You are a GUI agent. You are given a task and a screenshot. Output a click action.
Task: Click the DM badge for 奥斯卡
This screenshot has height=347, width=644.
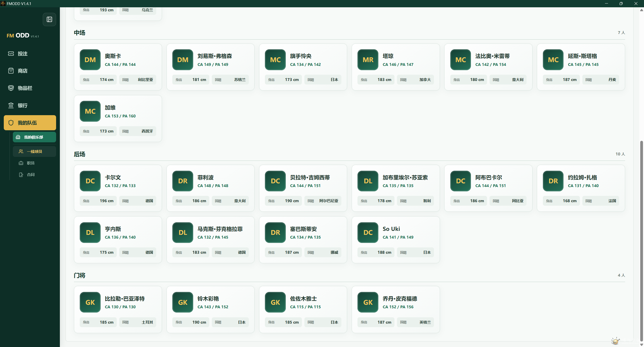90,60
